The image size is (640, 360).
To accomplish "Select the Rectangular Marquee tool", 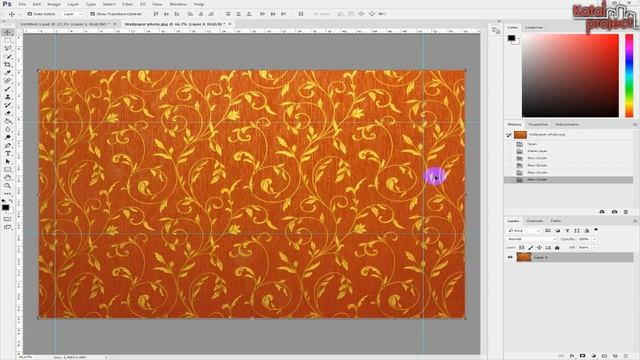I will [8, 40].
